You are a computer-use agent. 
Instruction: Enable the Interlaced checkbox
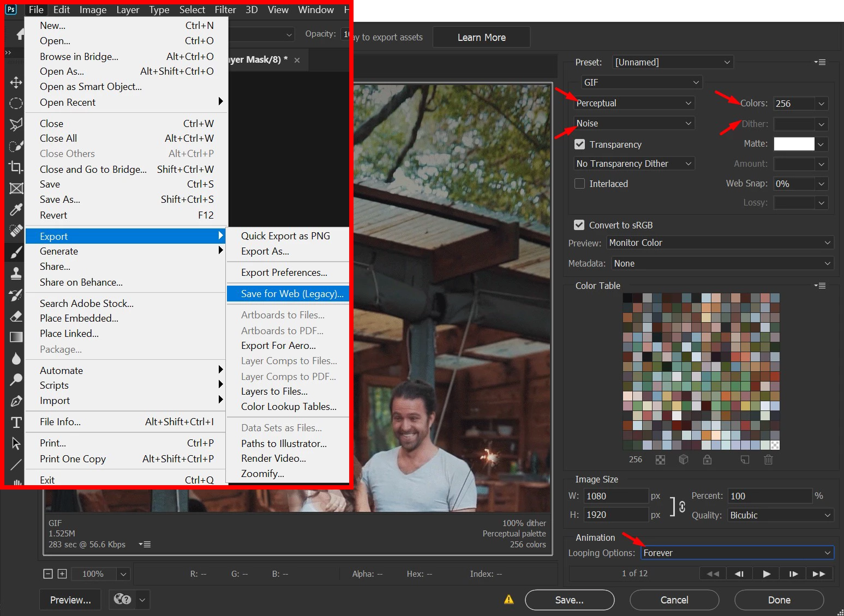[580, 184]
